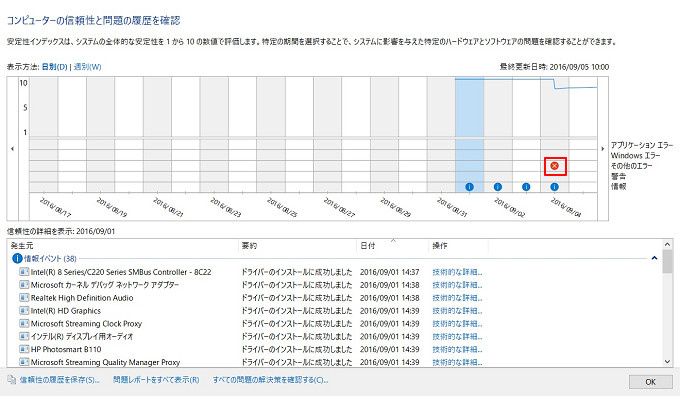
Task: Select the Intel(R) HD Graphics row
Action: pos(335,311)
